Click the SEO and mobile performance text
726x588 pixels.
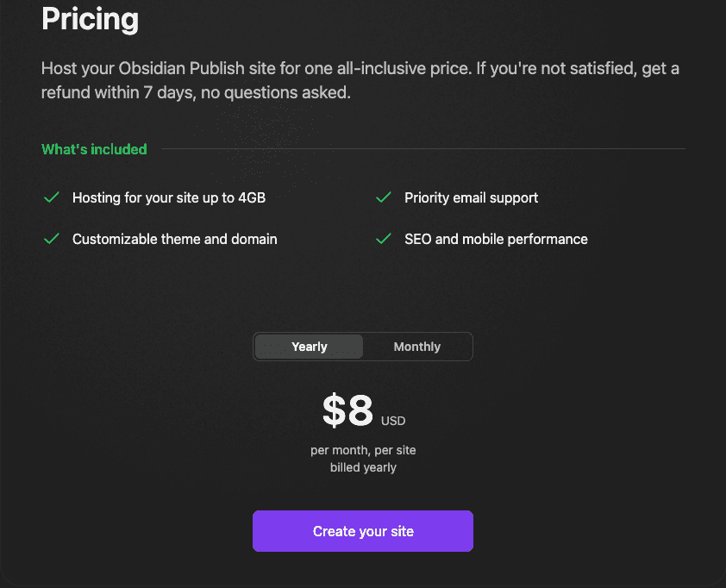pos(496,239)
